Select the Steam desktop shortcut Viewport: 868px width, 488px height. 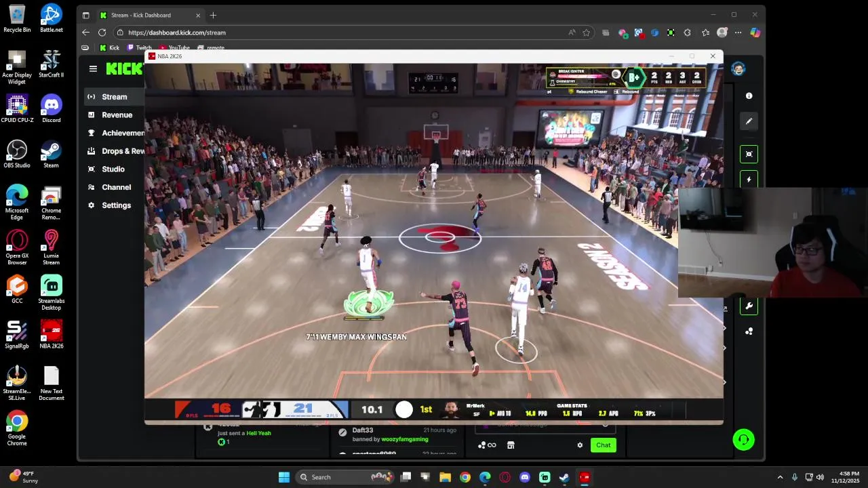[51, 155]
